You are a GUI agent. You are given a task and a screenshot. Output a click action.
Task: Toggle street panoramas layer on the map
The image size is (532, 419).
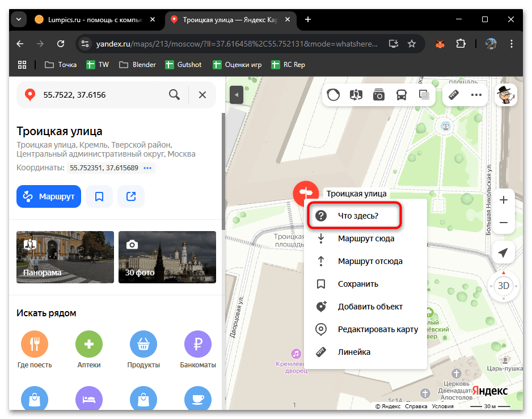click(x=356, y=95)
